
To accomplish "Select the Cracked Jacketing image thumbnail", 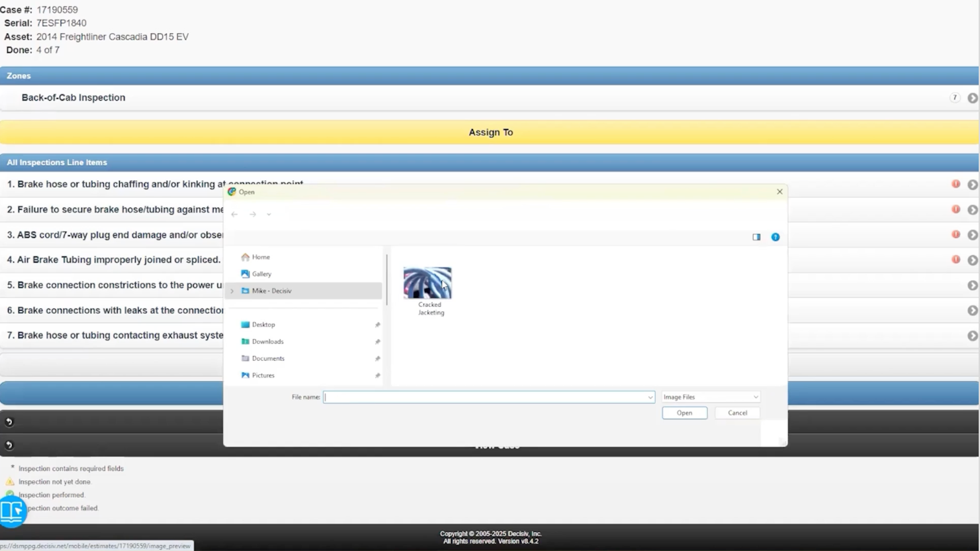I will [427, 281].
